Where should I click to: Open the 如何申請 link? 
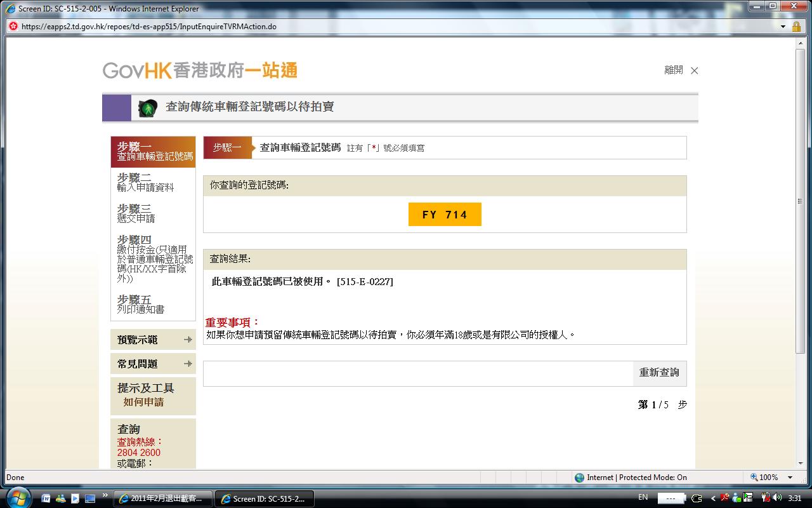click(x=143, y=402)
